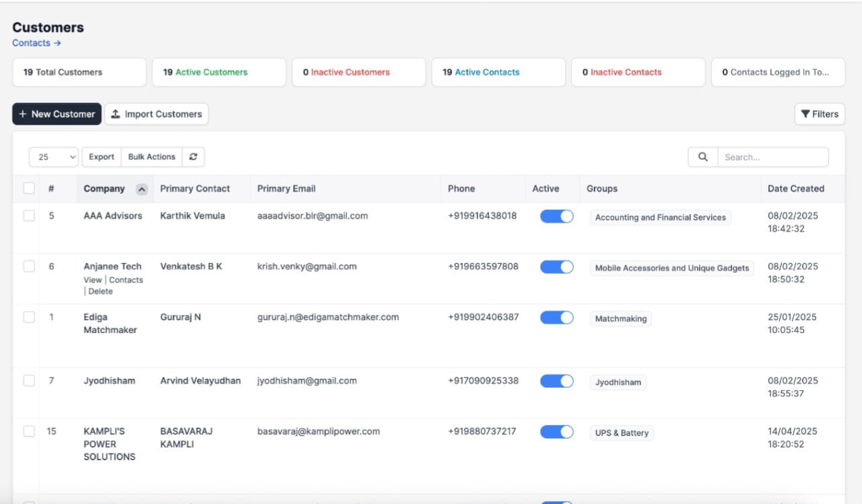The width and height of the screenshot is (862, 504).
Task: Click Delete link under Anjanee Tech
Action: [x=100, y=291]
